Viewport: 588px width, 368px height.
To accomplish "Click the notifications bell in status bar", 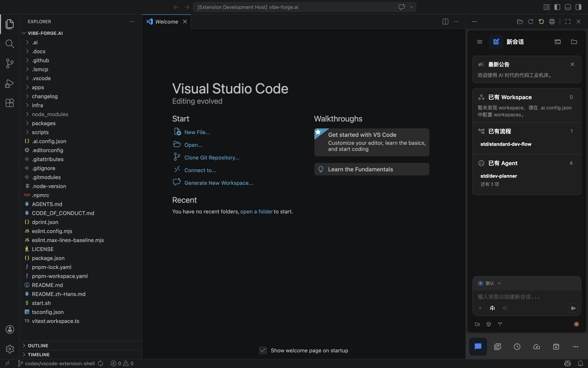I will tap(581, 364).
